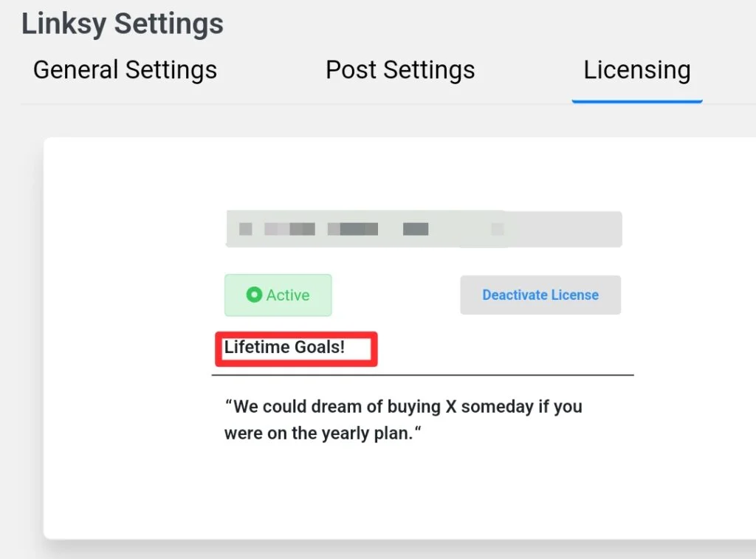Click the green Active status badge
The height and width of the screenshot is (559, 756).
pos(278,295)
